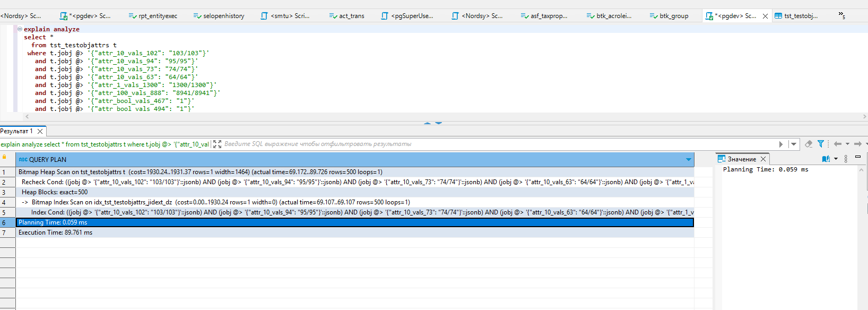This screenshot has width=868, height=310.
Task: Minimize the Значение value panel
Action: coord(858,157)
